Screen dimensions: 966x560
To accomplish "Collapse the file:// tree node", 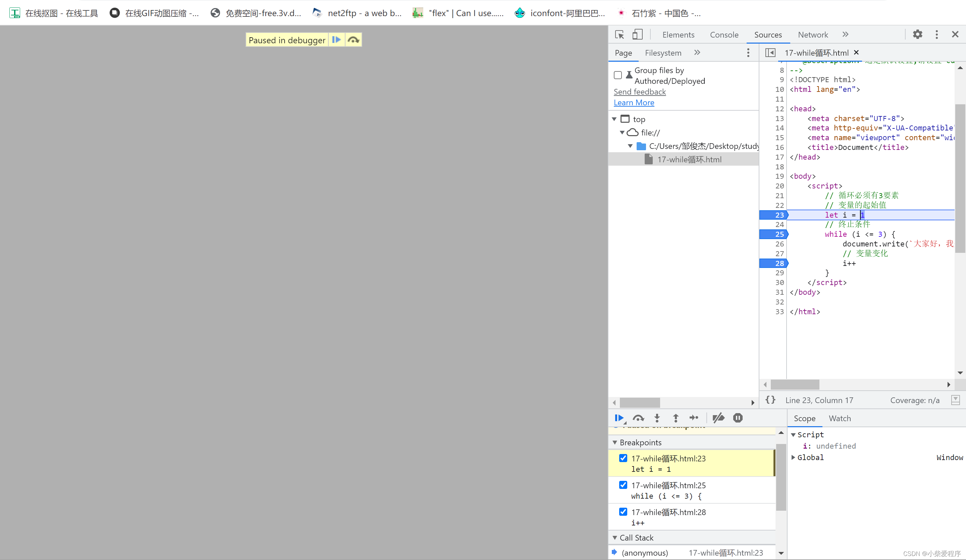I will tap(622, 132).
